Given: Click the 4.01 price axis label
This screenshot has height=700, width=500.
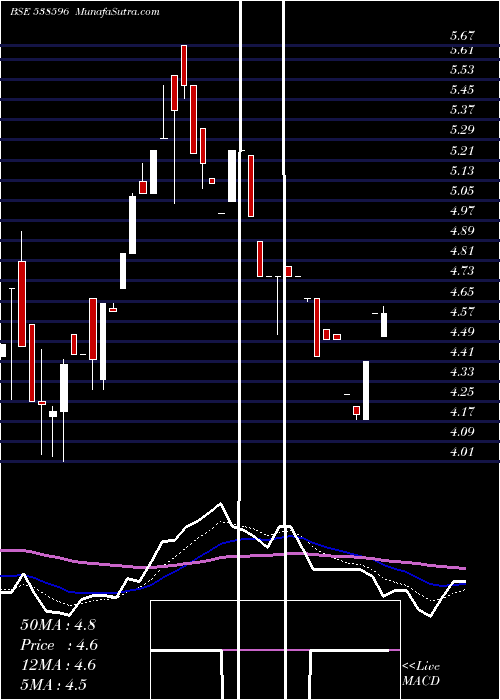Looking at the screenshot, I should click(462, 452).
